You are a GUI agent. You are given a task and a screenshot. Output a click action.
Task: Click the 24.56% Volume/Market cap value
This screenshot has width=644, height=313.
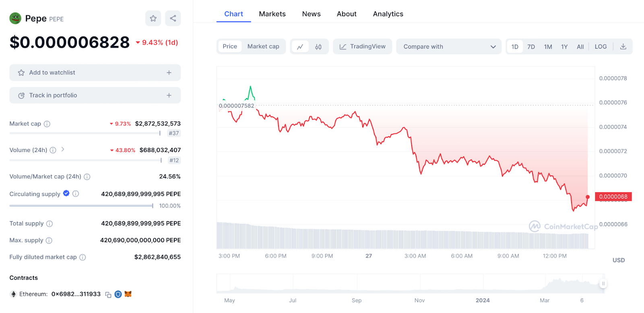point(170,177)
